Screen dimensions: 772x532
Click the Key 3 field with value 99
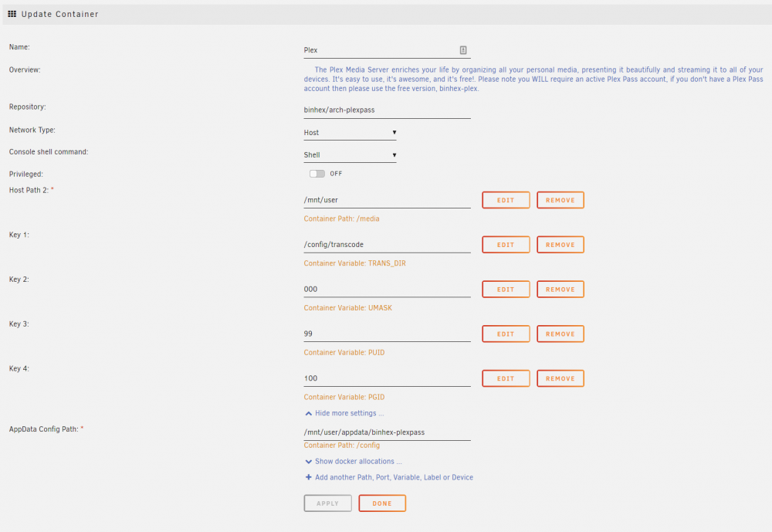387,334
